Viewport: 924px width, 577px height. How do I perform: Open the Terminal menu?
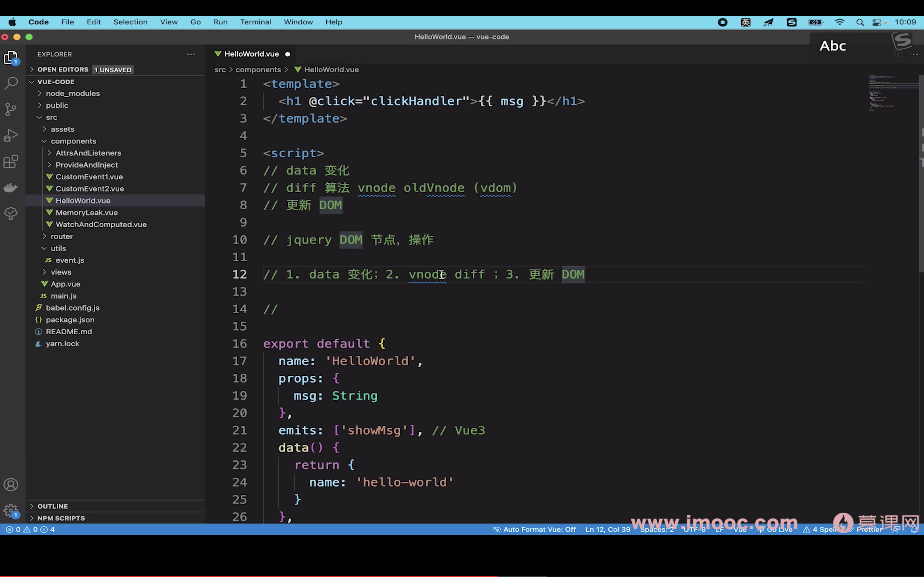(255, 22)
